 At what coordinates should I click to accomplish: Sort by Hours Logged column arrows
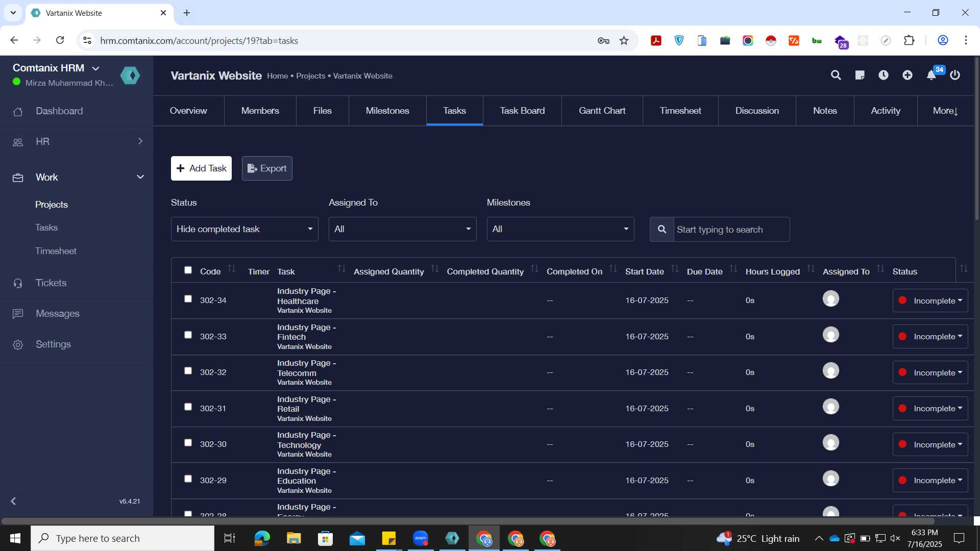point(811,268)
